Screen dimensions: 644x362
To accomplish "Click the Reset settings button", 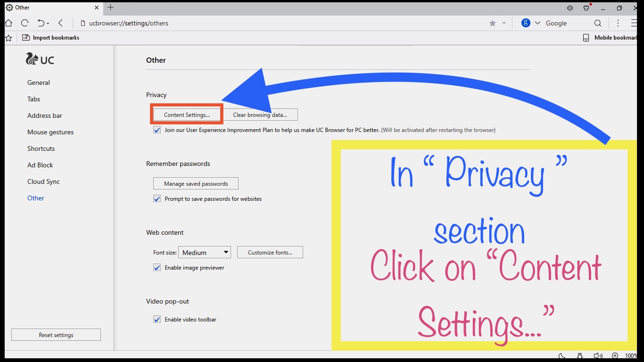I will coord(56,335).
